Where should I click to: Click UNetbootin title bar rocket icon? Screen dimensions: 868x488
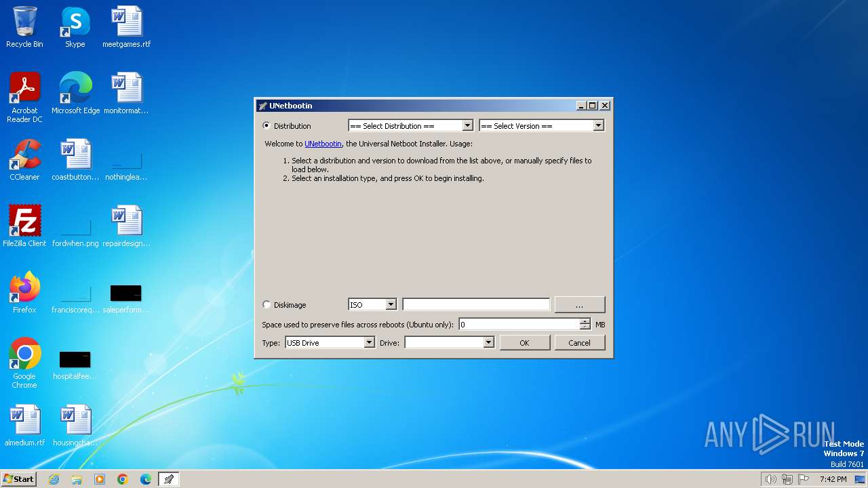click(x=262, y=106)
